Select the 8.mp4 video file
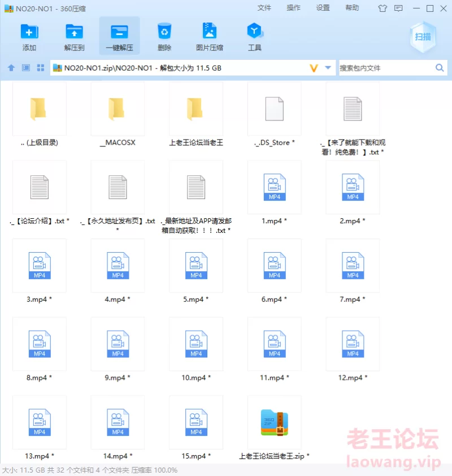This screenshot has width=452, height=476. click(x=40, y=350)
